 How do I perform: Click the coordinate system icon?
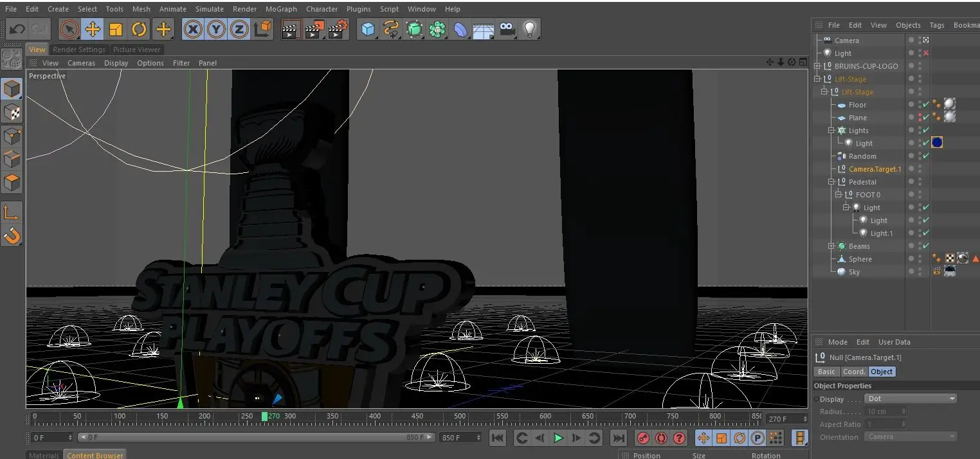click(263, 29)
